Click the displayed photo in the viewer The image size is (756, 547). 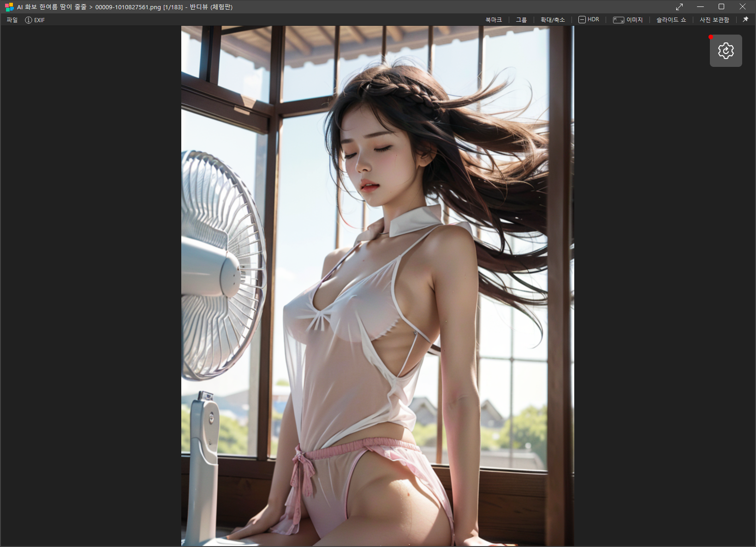pyautogui.click(x=377, y=286)
